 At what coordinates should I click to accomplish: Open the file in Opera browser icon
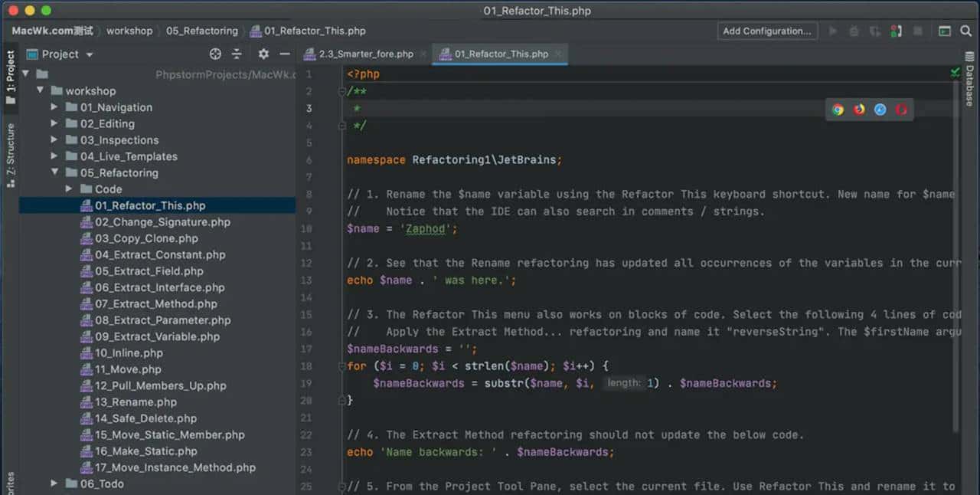(901, 110)
